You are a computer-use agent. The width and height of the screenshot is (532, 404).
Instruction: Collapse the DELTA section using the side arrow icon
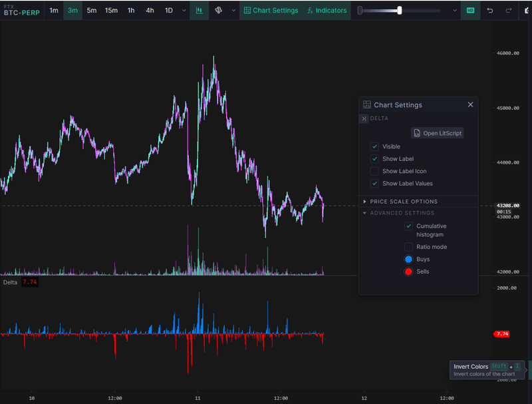[366, 118]
